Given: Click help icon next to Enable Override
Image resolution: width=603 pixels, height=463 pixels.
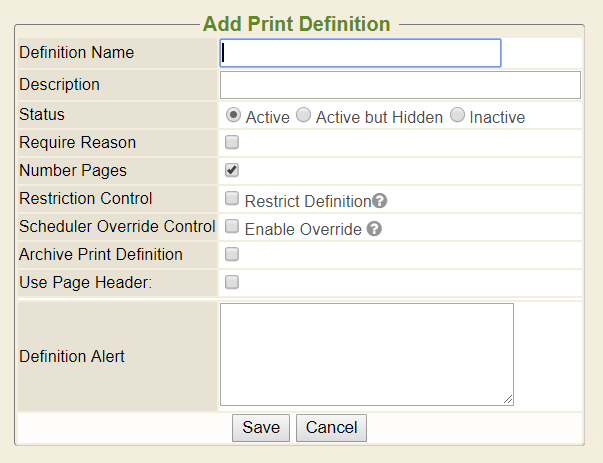Looking at the screenshot, I should pos(374,229).
